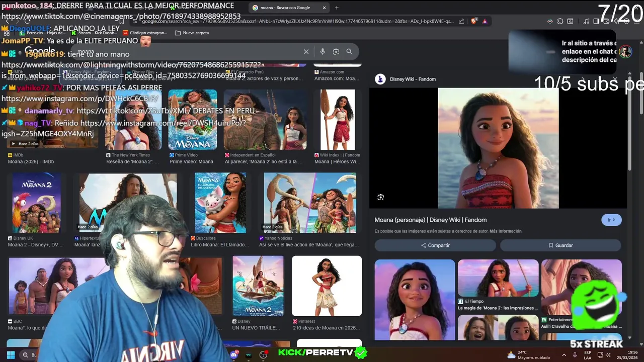Click the share icon in the address bar
644x362 pixels.
pos(461,21)
